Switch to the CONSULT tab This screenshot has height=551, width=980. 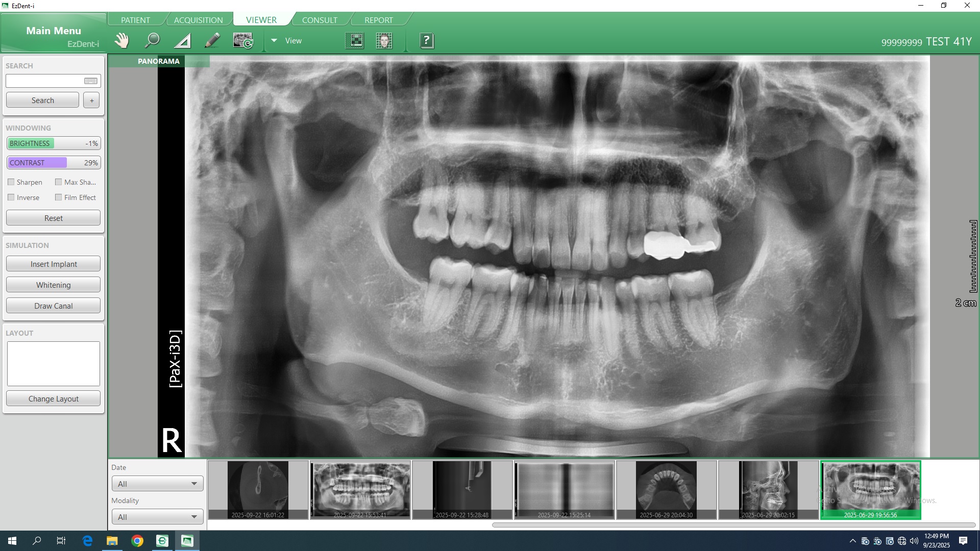(x=320, y=20)
